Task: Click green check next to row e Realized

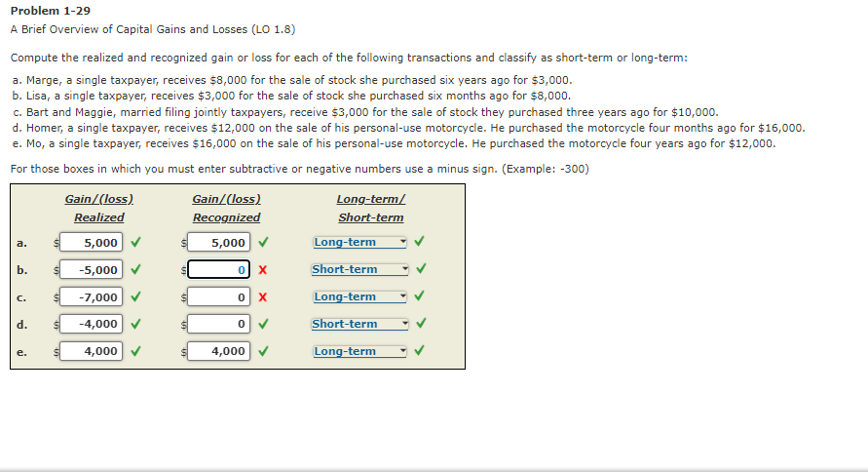Action: coord(135,351)
